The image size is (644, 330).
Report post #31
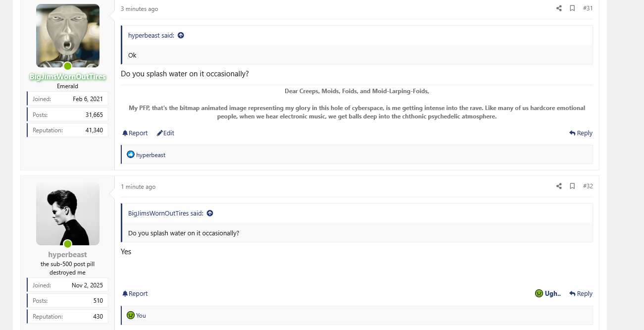pos(135,133)
